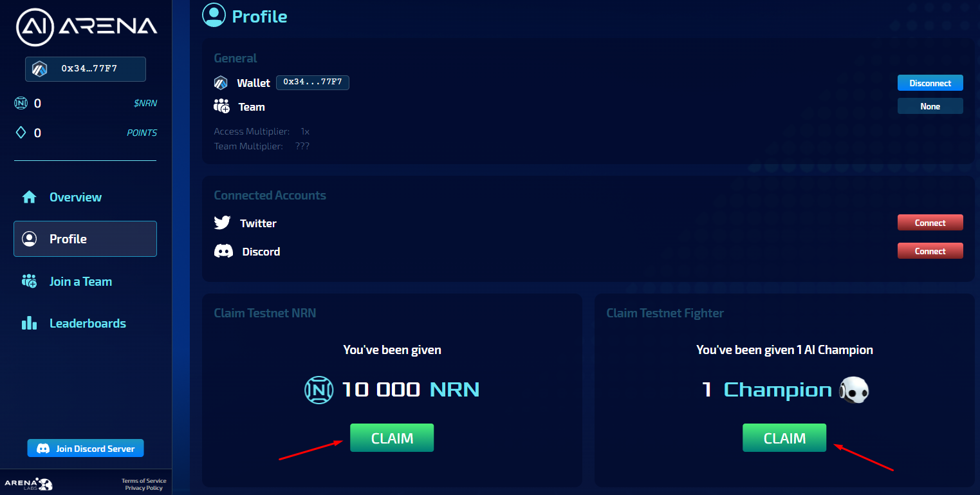The width and height of the screenshot is (980, 495).
Task: Click the Profile person icon in sidebar
Action: pyautogui.click(x=29, y=239)
